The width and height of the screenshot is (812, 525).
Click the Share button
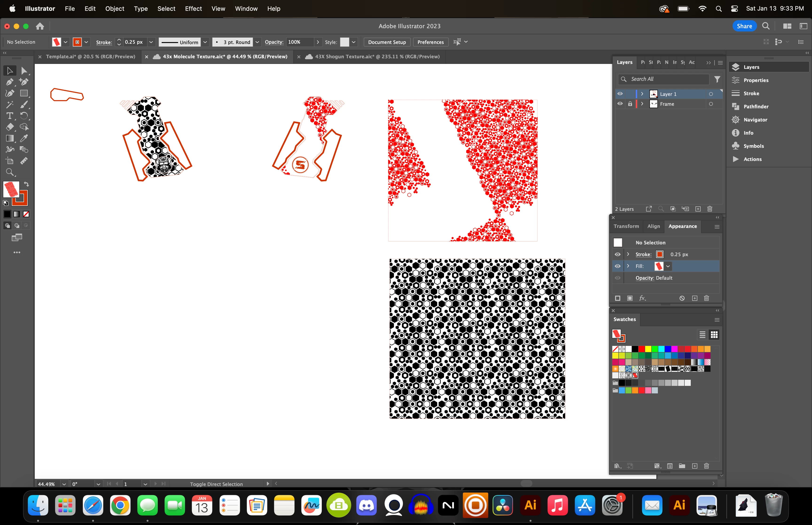[x=744, y=26]
